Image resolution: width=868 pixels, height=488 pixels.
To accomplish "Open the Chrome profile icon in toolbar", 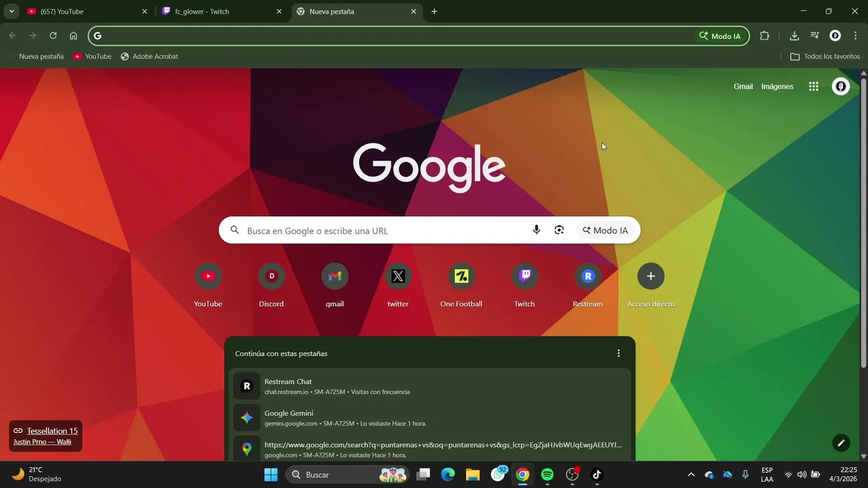I will coord(835,36).
